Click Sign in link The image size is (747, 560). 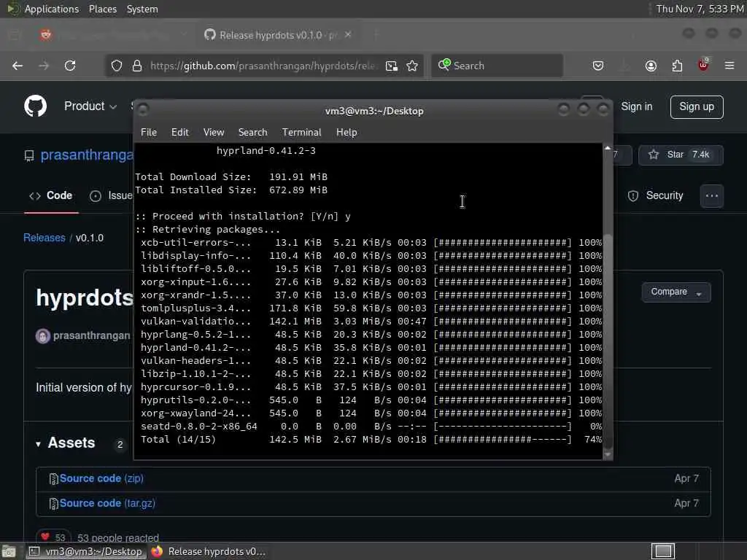click(636, 106)
